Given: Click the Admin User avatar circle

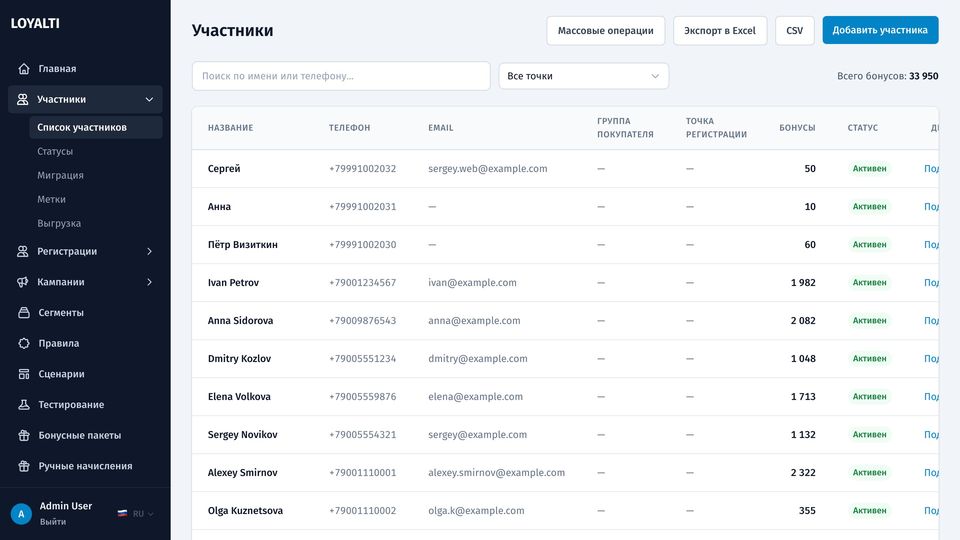Looking at the screenshot, I should (x=21, y=514).
